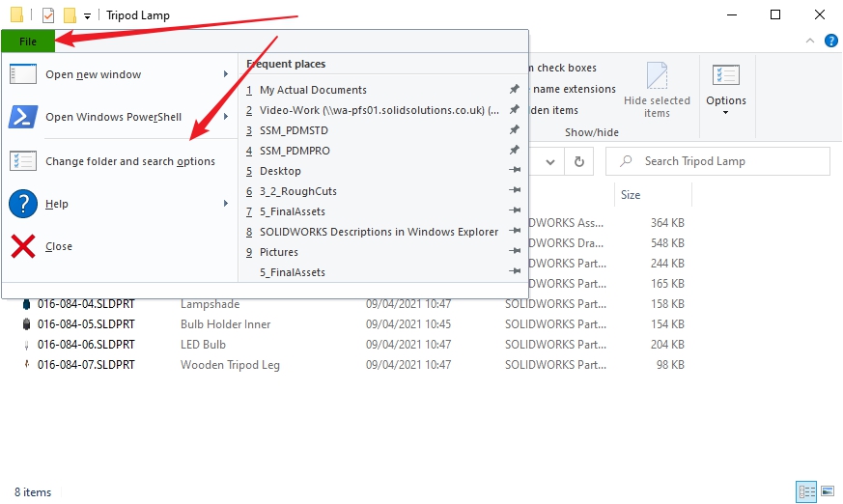Screen dimensions: 843x504
Task: Click the green File tab
Action: point(28,42)
